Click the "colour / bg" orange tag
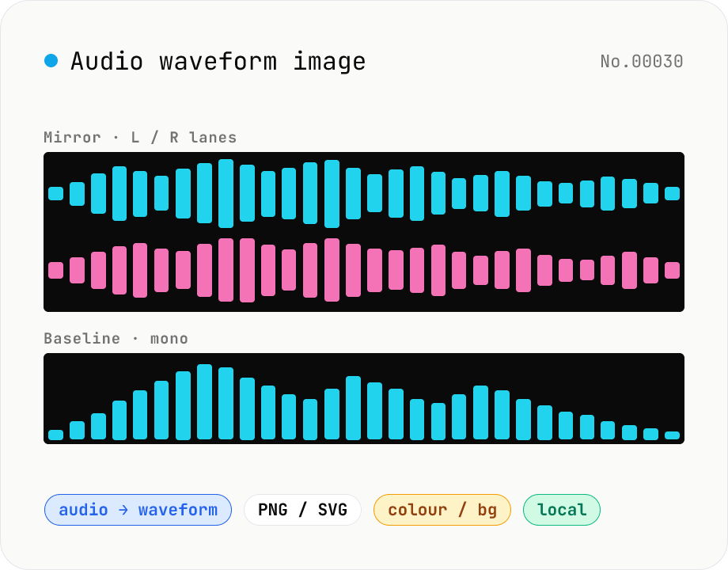Image resolution: width=728 pixels, height=570 pixels. tap(442, 510)
